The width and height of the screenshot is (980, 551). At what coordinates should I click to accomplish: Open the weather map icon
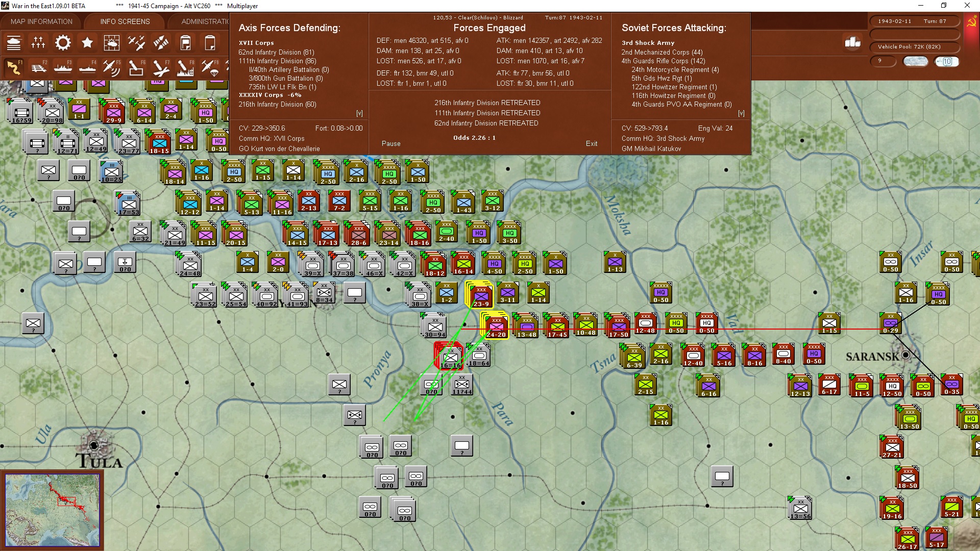[111, 43]
